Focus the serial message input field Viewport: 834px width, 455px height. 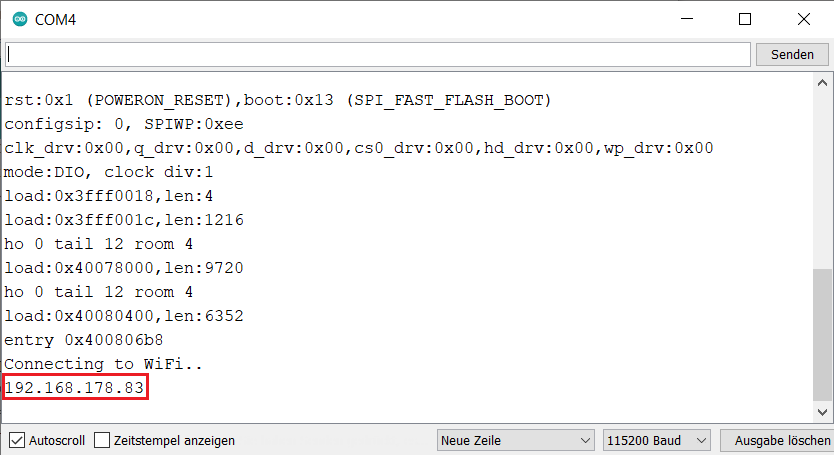coord(377,54)
